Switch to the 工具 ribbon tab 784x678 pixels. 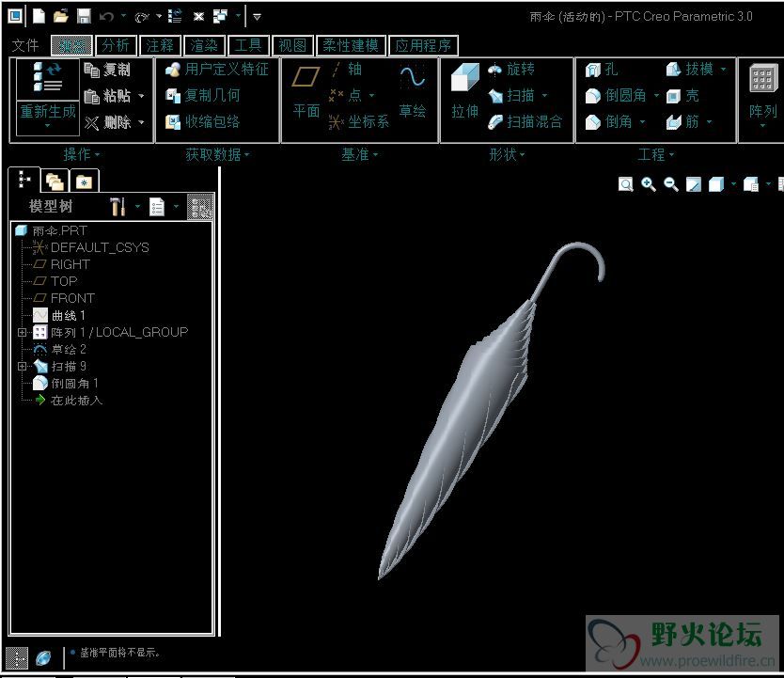[x=248, y=45]
